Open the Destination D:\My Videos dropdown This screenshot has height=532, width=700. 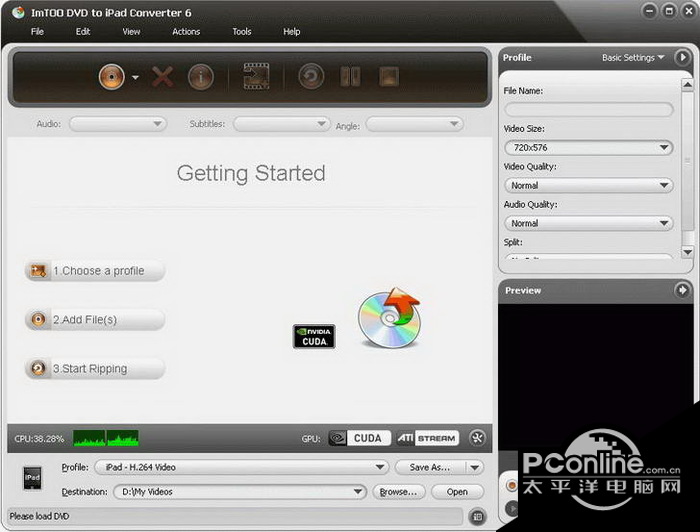[x=239, y=492]
